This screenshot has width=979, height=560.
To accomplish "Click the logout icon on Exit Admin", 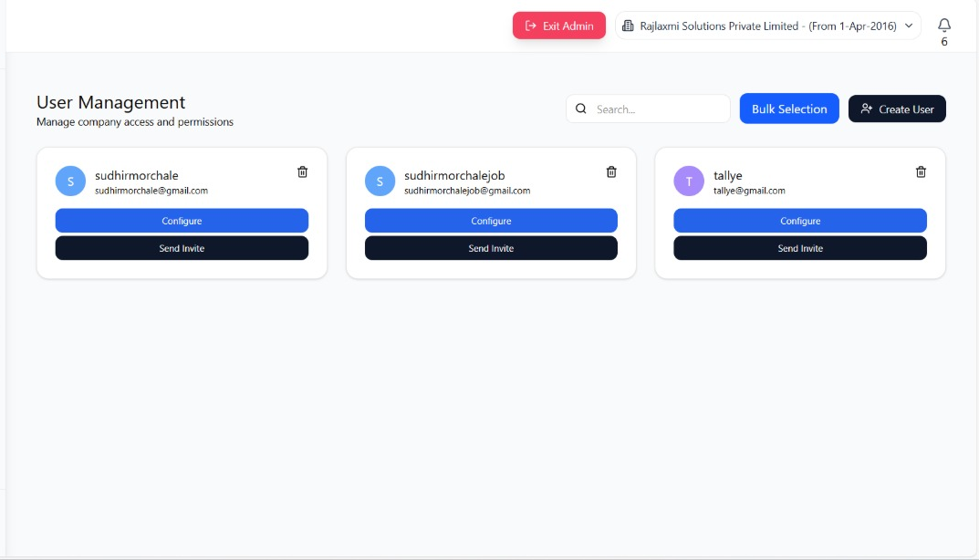I will [x=530, y=26].
